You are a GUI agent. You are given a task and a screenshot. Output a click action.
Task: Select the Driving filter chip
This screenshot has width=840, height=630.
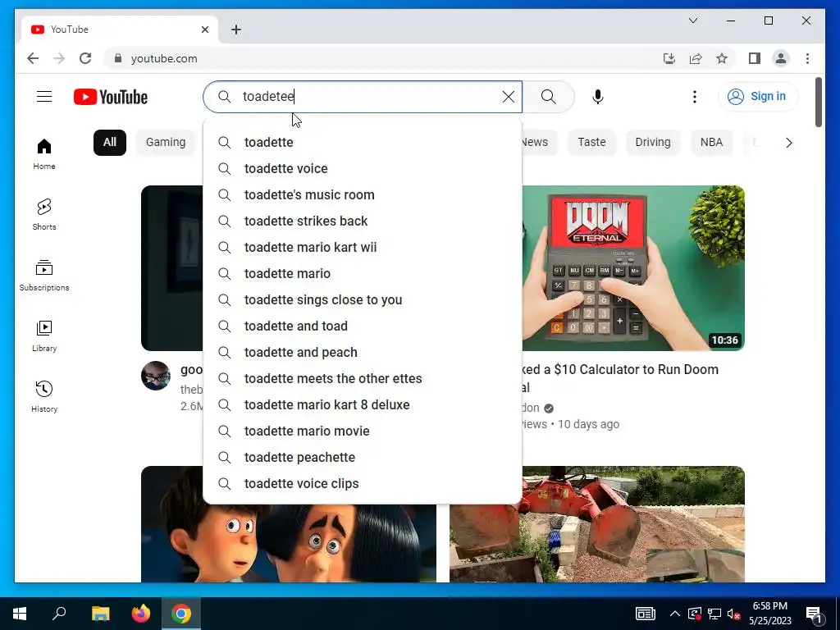click(652, 143)
